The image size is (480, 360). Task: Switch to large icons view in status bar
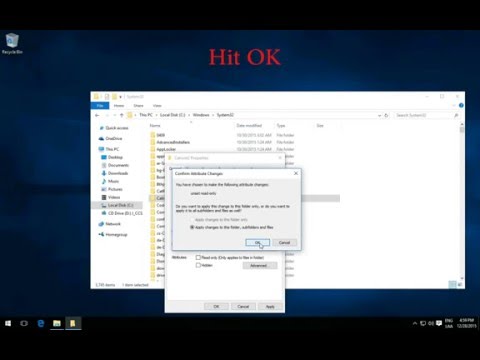(460, 285)
